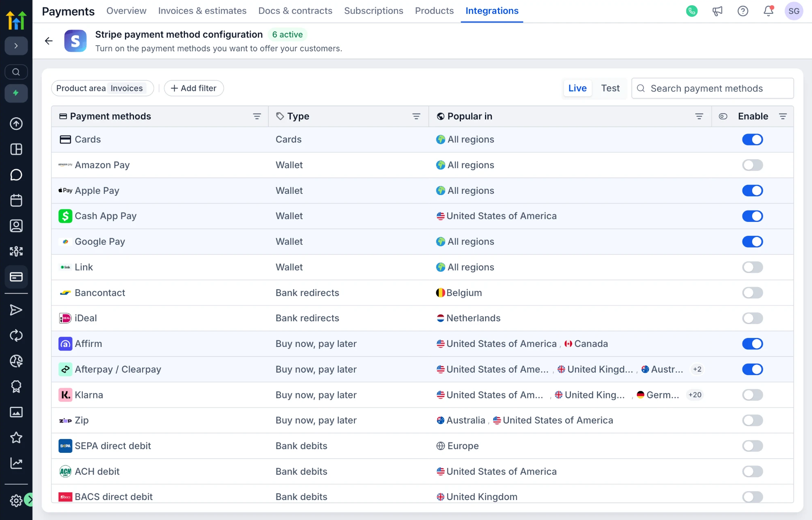Disable the Affirm toggle
The image size is (812, 520).
[x=752, y=344]
